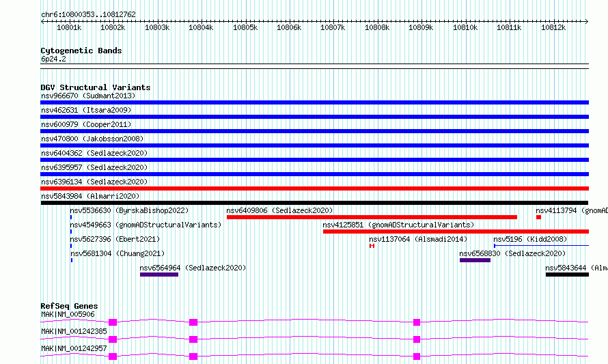This screenshot has height=364, width=608.
Task: Click the nsv5536630 (ByrskaBishop2022) label
Action: coord(129,210)
